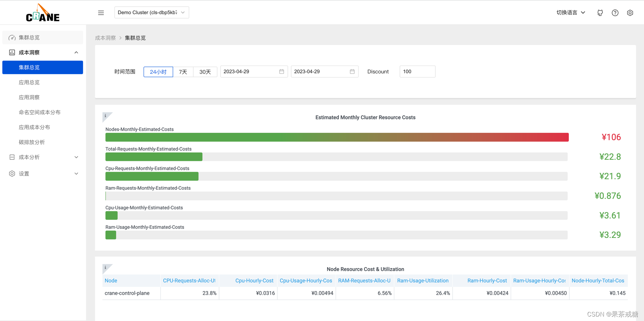Screen dimensions: 644x321
Task: Collapse the 成本洞察 menu chevron
Action: [76, 52]
